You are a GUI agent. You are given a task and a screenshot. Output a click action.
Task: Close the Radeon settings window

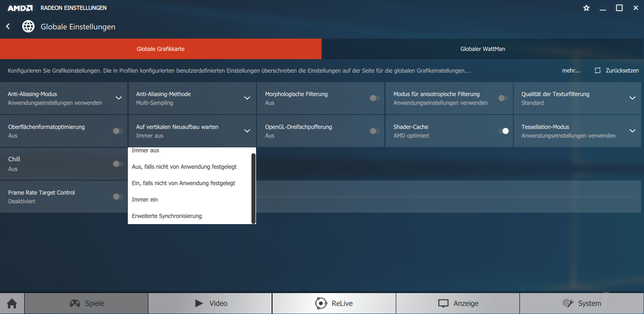click(x=635, y=8)
